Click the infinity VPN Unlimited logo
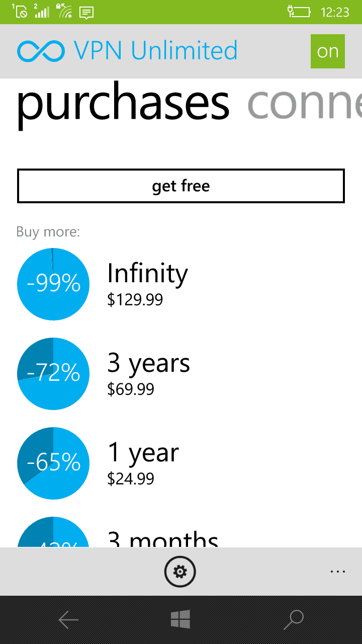Screen dimensions: 362x644 click(41, 50)
